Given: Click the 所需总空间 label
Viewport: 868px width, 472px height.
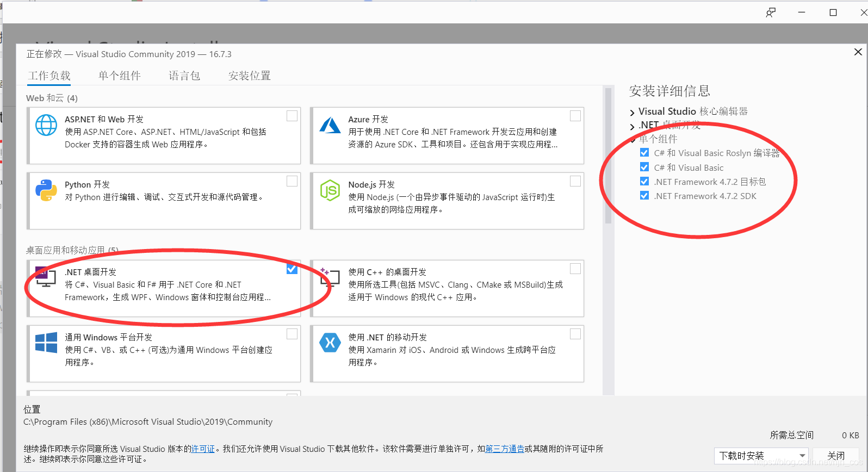Looking at the screenshot, I should pyautogui.click(x=792, y=435).
